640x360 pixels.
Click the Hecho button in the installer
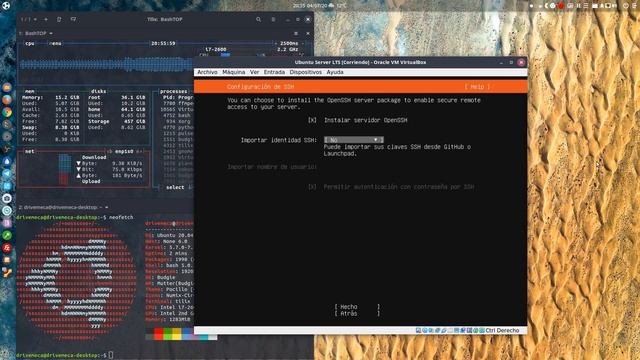(x=358, y=307)
